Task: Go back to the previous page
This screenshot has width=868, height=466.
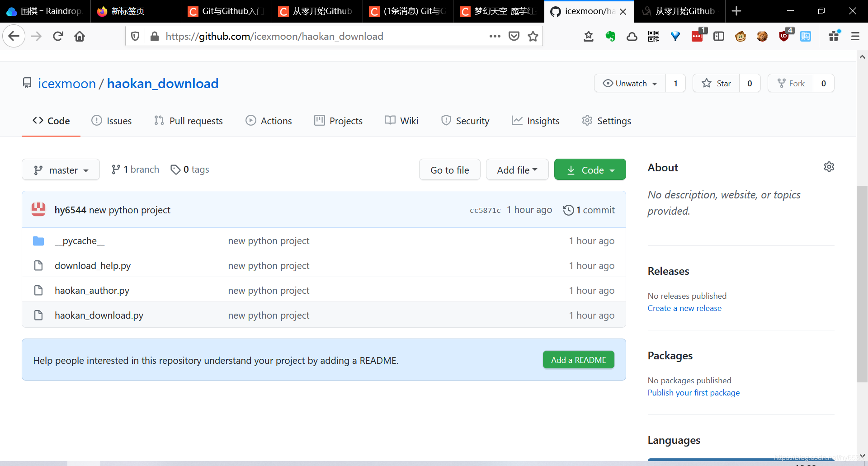Action: pos(14,36)
